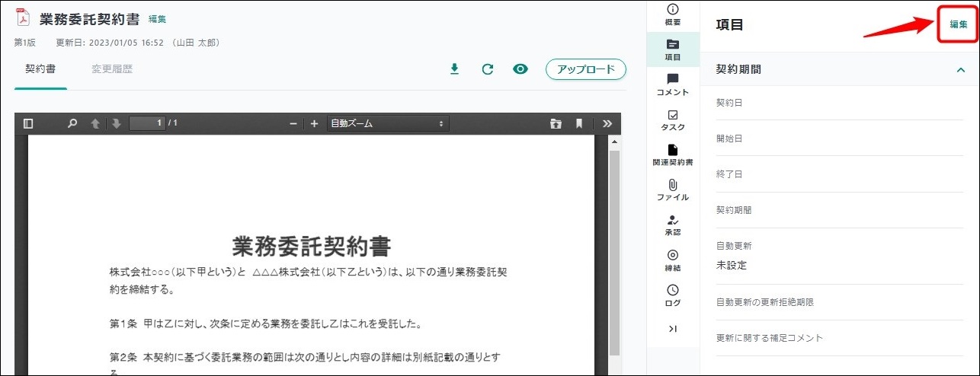Collapse the 契約期間 section
The image size is (980, 376).
tap(960, 69)
